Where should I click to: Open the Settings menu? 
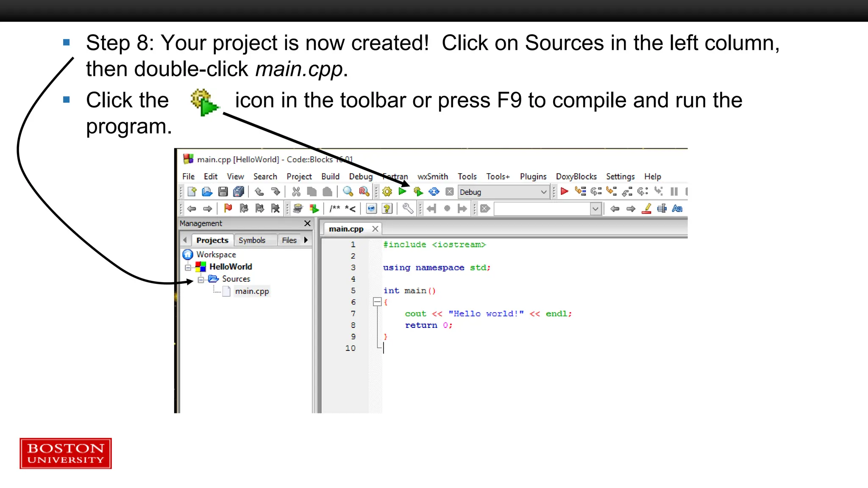tap(620, 177)
